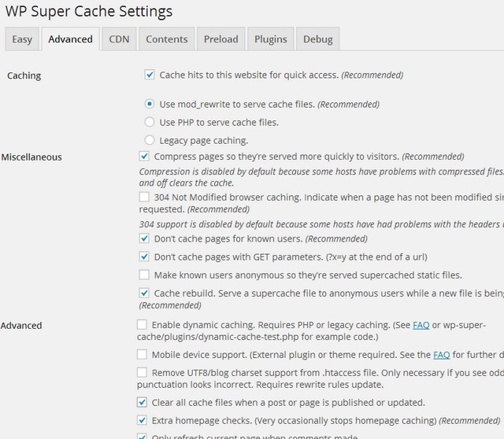
Task: Toggle 'Cache hits to this website' checkbox
Action: (150, 75)
